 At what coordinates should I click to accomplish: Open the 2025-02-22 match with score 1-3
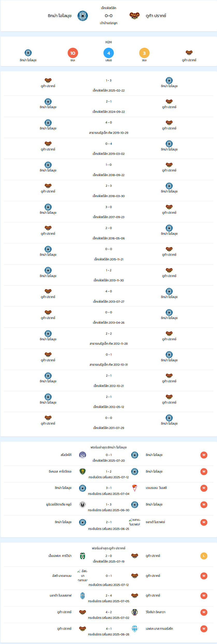(109, 85)
